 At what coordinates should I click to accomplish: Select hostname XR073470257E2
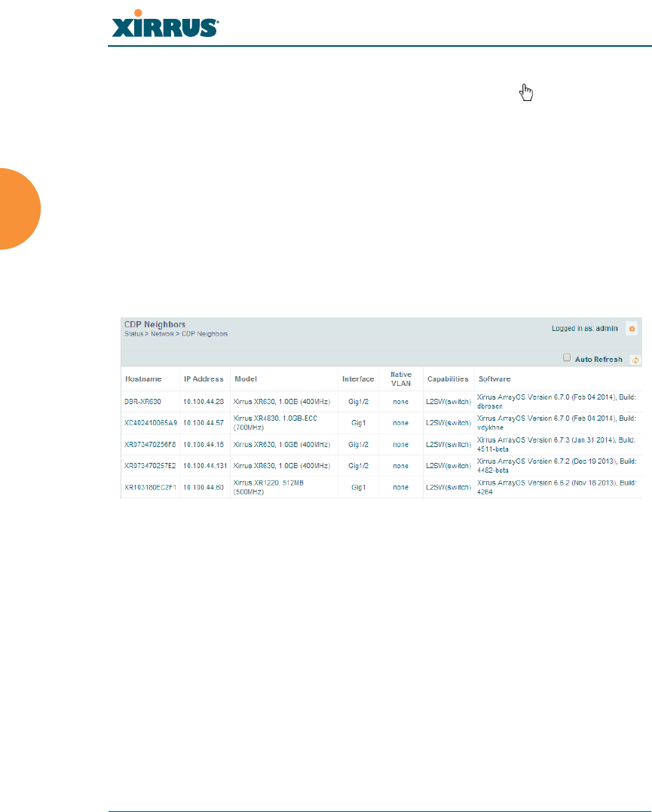click(150, 466)
